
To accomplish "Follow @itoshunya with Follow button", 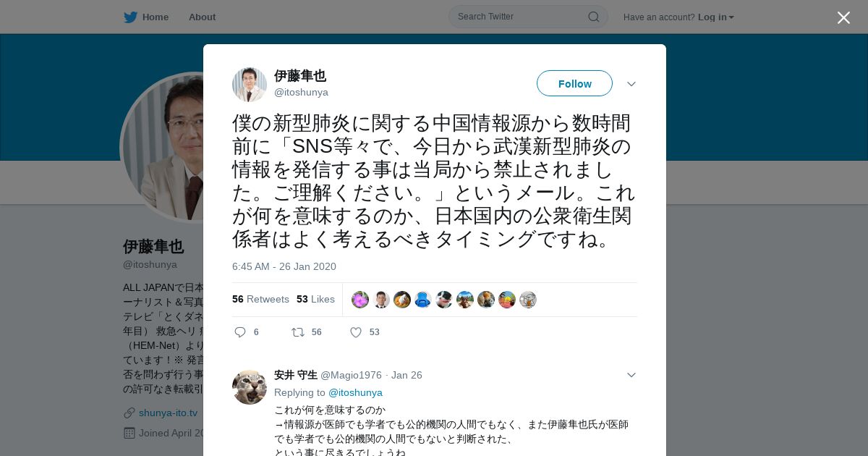I will 574,83.
